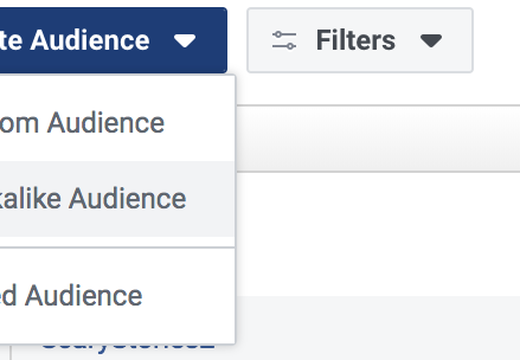Click the blank space between Create Audience and Filters
This screenshot has height=360, width=520.
237,40
